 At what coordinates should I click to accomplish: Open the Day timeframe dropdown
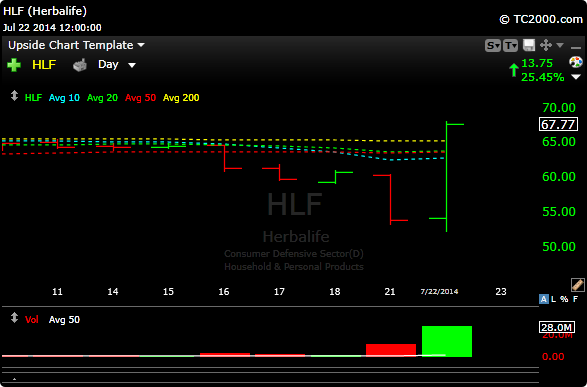(116, 65)
